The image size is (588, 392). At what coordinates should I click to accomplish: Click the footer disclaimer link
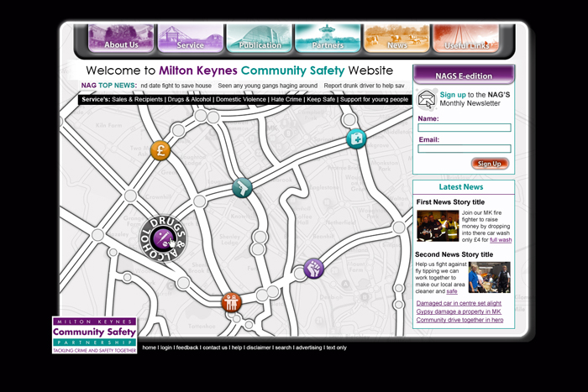coord(259,348)
